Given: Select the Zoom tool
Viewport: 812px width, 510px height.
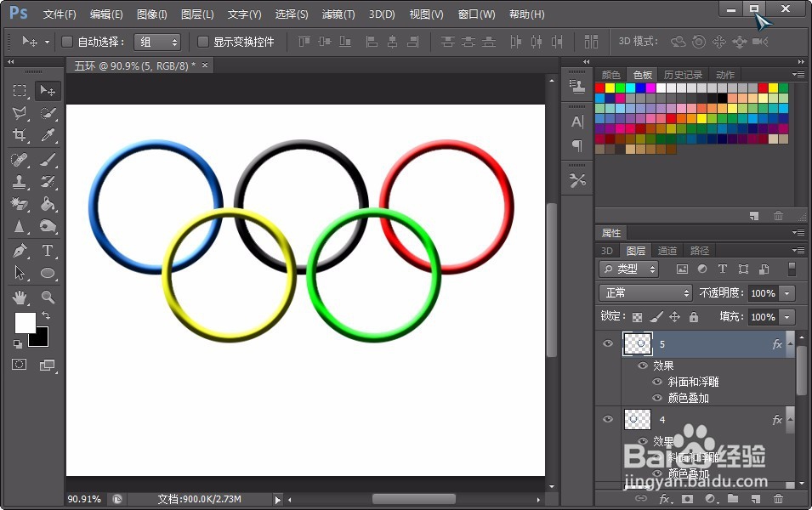Looking at the screenshot, I should point(48,297).
